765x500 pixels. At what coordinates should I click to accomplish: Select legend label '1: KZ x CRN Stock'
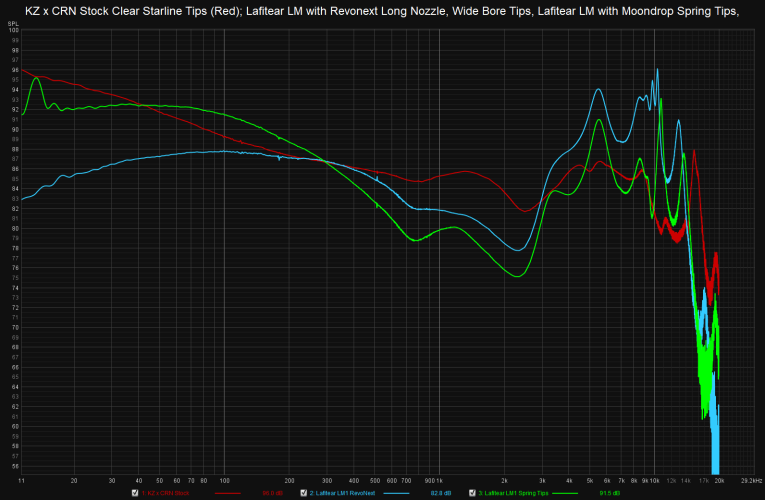[x=165, y=493]
